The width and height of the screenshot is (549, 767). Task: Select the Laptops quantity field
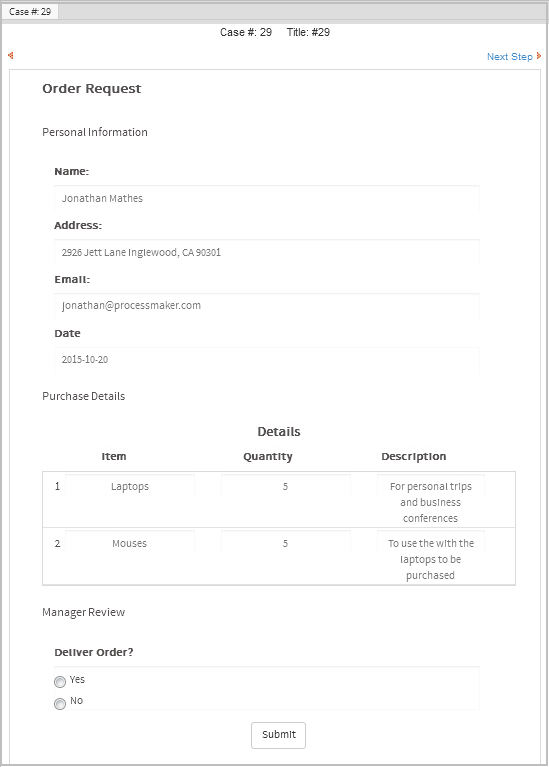286,486
